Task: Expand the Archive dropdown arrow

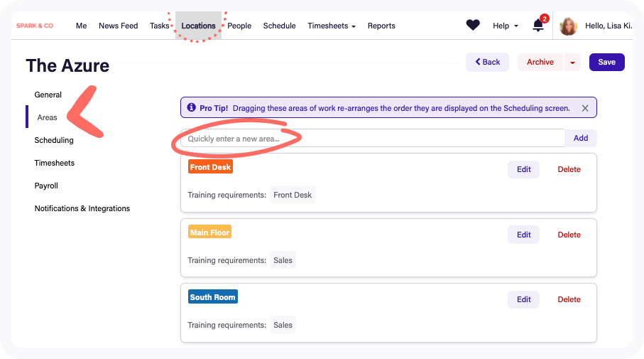Action: [572, 63]
